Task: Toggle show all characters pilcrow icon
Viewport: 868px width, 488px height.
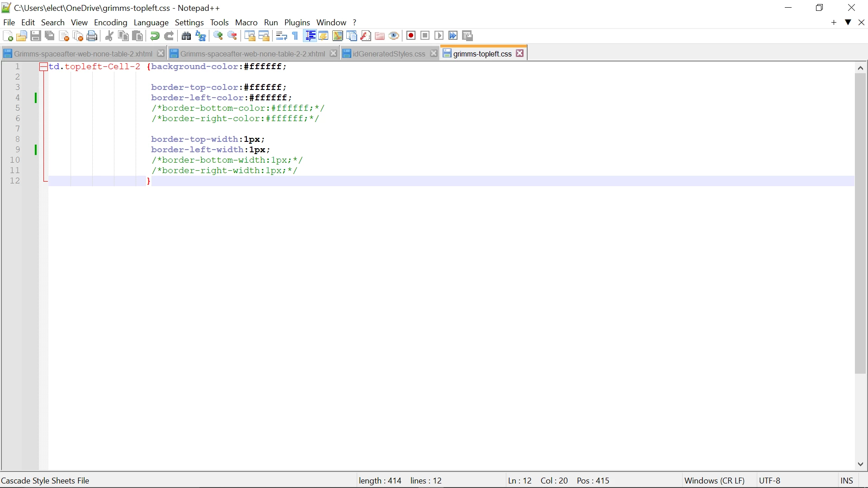Action: pyautogui.click(x=295, y=36)
